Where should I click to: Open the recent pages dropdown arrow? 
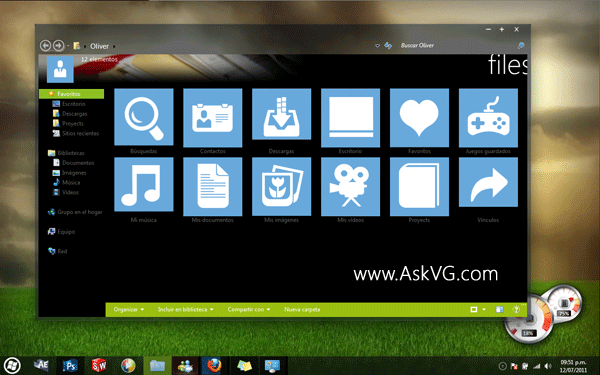point(68,46)
